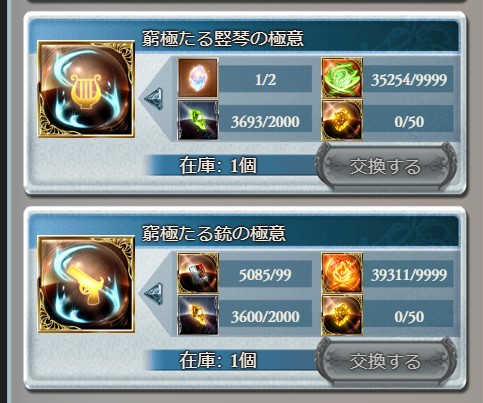483x403 pixels.
Task: Click the 5085/99 quantity label
Action: [265, 274]
